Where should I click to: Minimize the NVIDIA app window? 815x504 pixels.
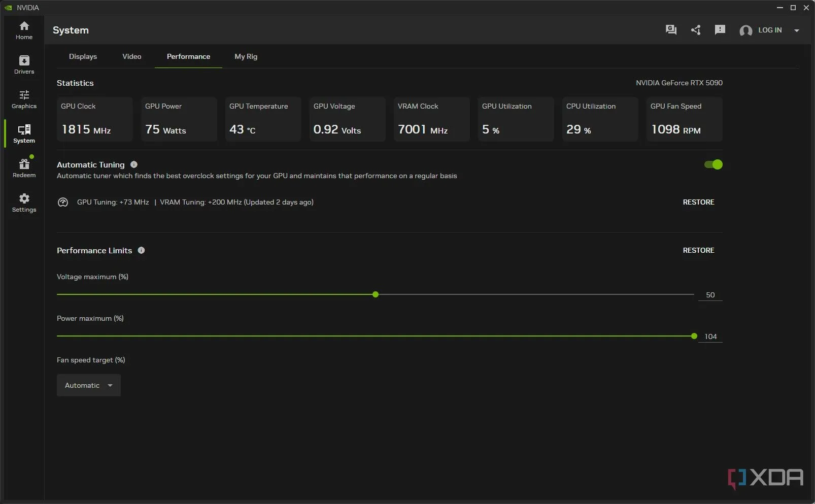tap(780, 8)
